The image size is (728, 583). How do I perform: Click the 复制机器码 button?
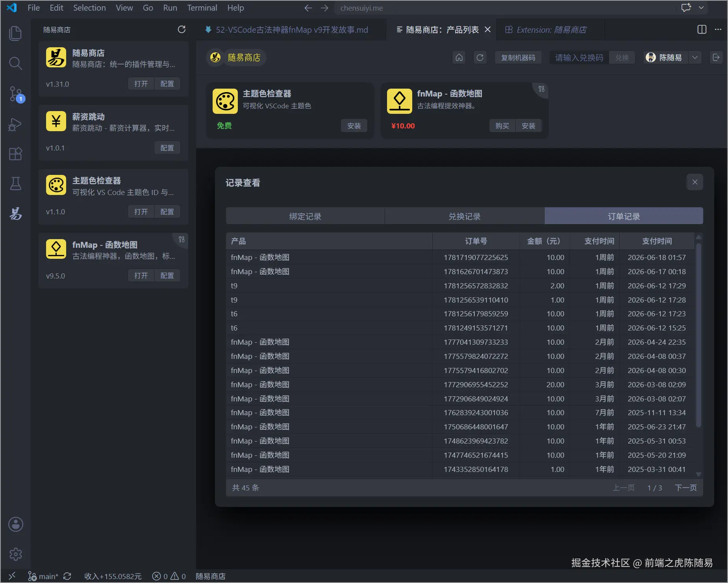click(518, 58)
